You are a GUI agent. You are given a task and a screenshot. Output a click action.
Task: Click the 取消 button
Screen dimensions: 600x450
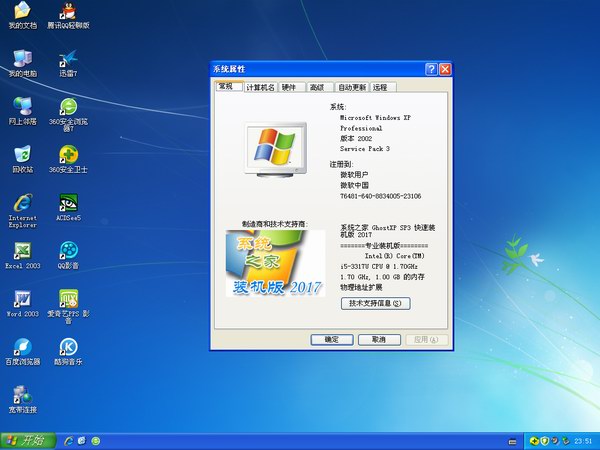click(x=379, y=339)
